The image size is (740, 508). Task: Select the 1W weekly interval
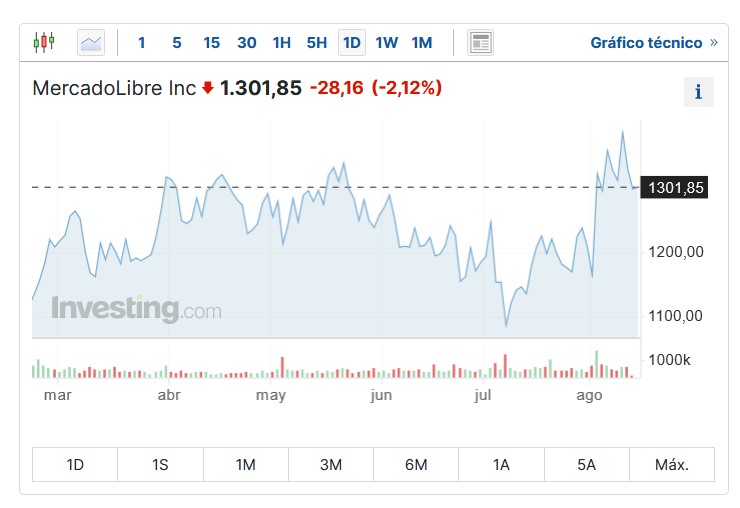tap(387, 43)
